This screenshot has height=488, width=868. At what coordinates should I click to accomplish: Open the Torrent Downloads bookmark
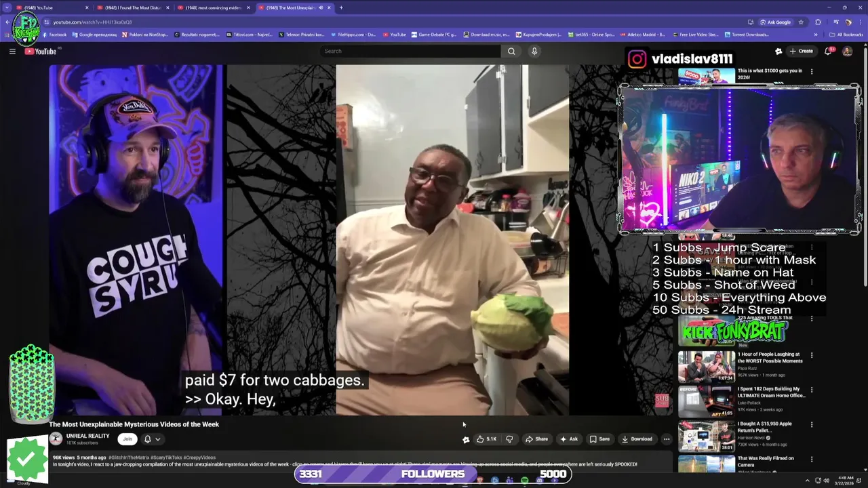(747, 35)
